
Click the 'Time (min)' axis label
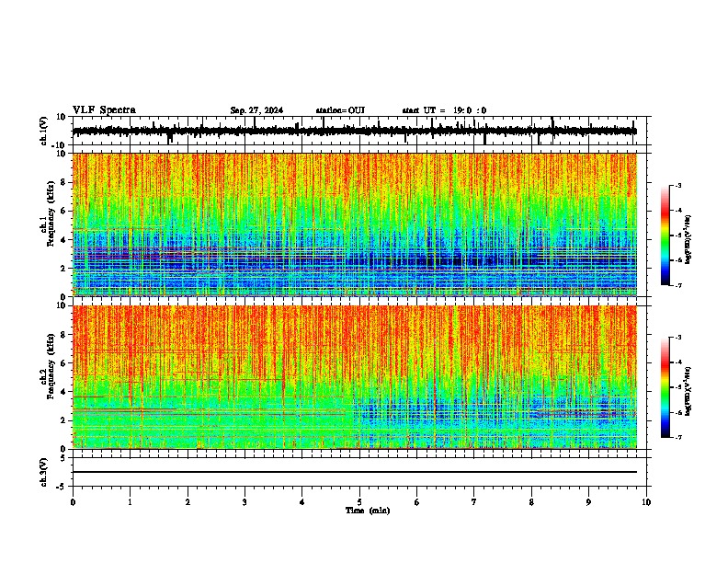[368, 511]
